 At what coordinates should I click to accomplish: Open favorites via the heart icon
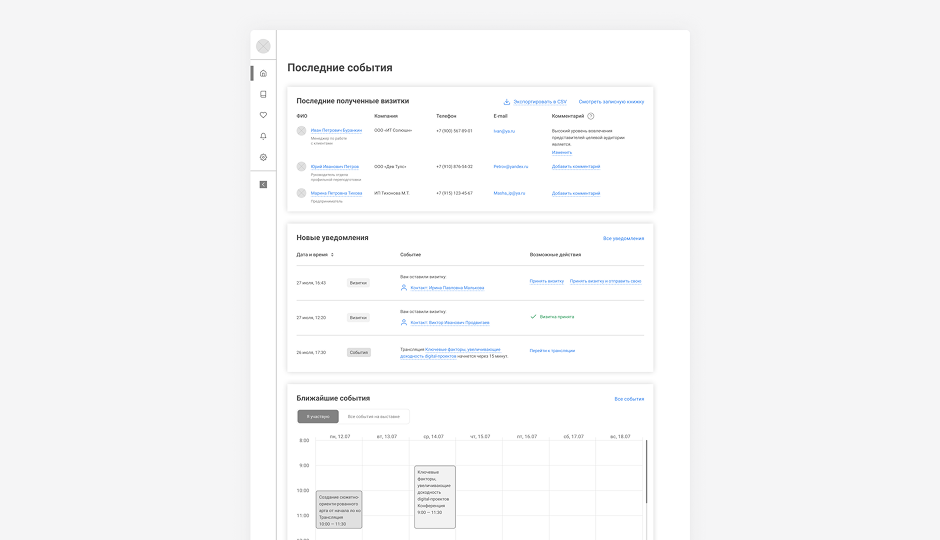[263, 115]
